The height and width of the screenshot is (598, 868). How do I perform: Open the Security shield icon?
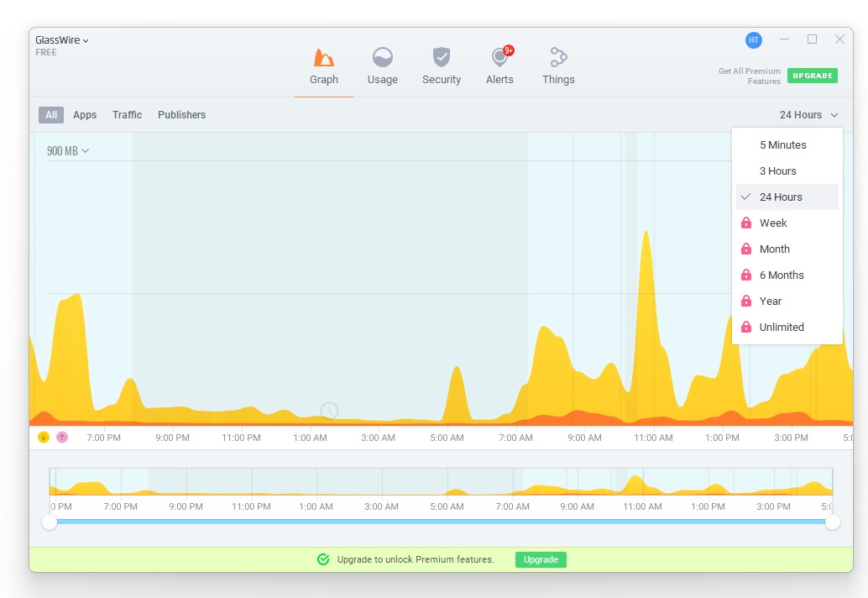442,57
